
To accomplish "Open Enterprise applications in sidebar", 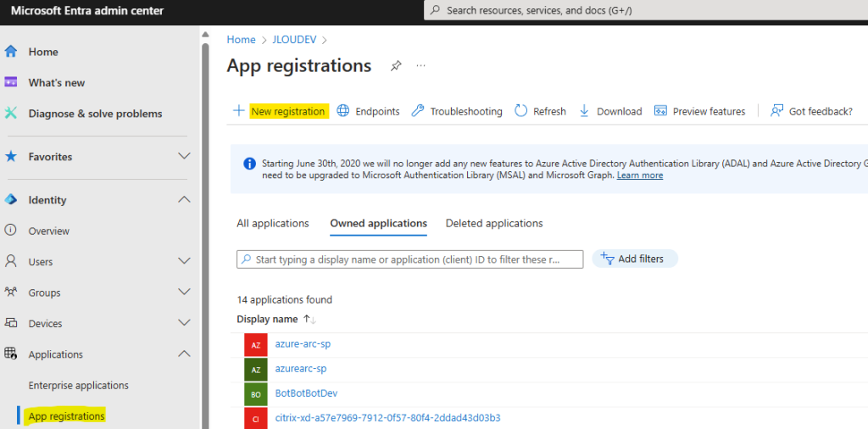I will tap(79, 385).
